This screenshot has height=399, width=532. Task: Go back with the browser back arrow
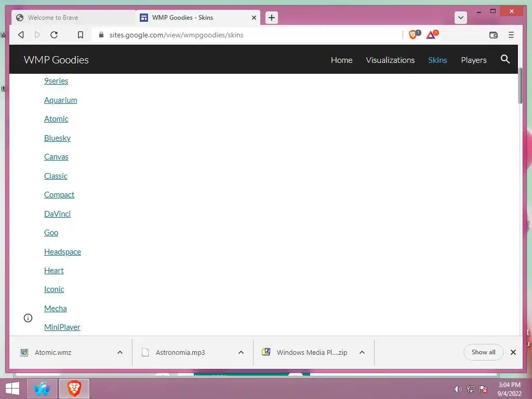(21, 35)
